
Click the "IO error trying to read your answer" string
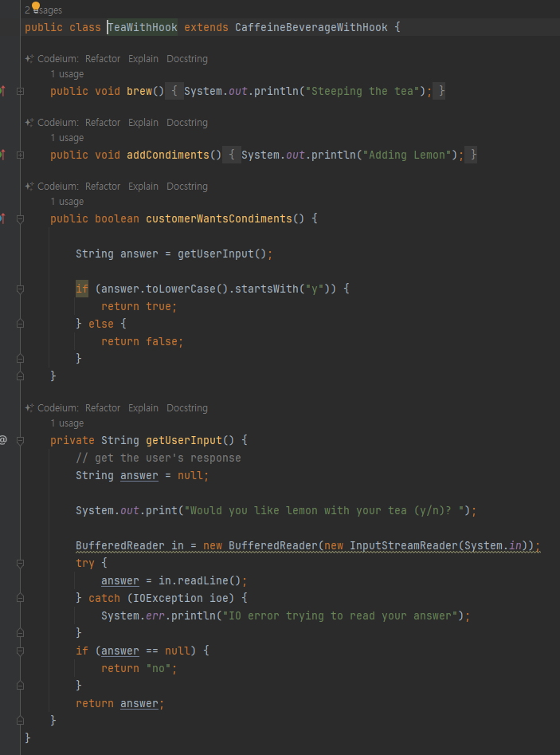pos(340,615)
